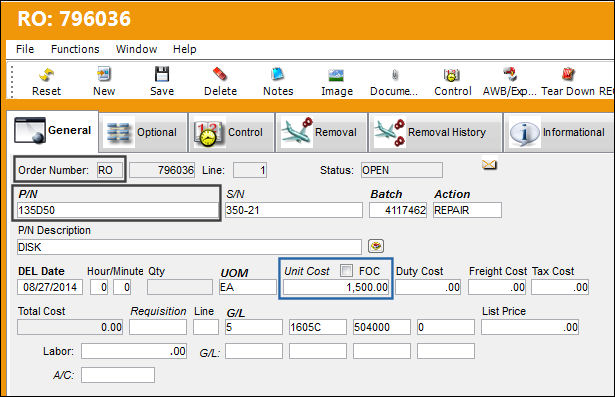Screen dimensions: 615x397
Task: Click the Unit Cost field 1,500.00
Action: click(x=336, y=287)
